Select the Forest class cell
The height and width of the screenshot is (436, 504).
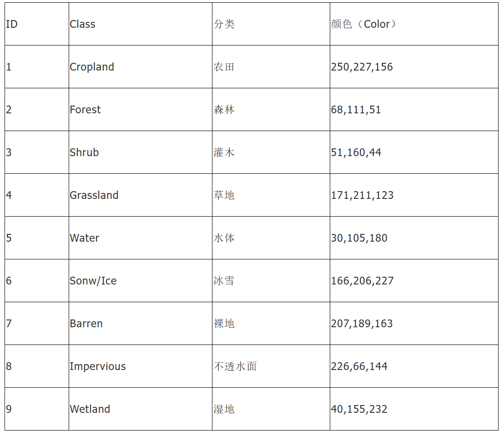click(x=85, y=110)
